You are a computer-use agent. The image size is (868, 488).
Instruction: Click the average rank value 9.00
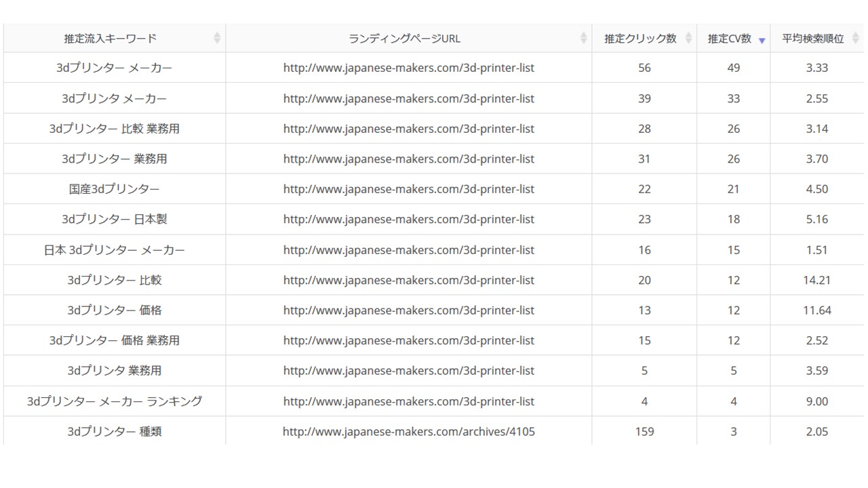coord(817,401)
